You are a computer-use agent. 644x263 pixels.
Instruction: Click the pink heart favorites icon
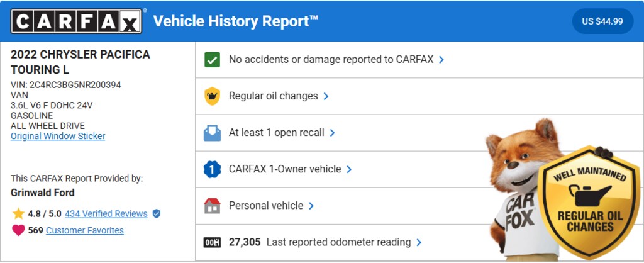(x=18, y=230)
